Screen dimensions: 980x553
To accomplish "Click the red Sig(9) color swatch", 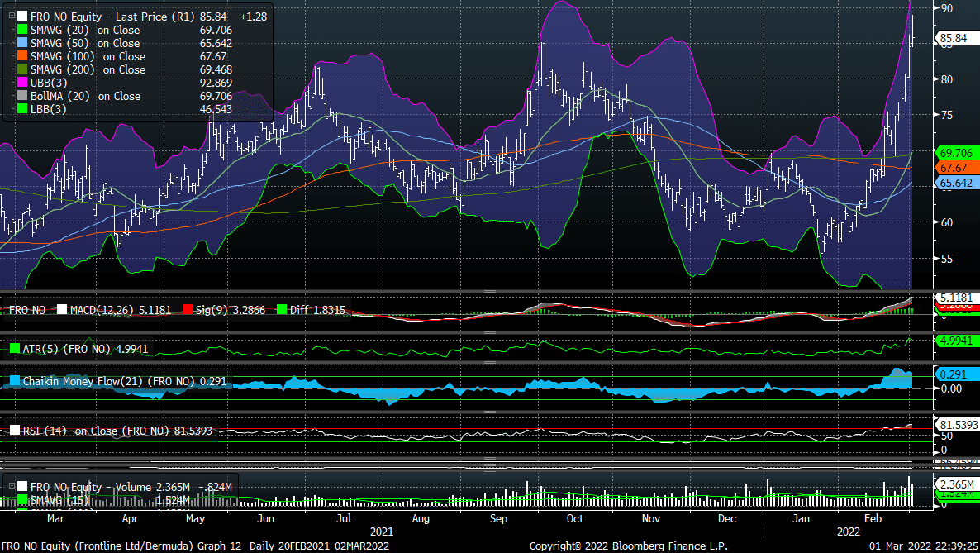I will [x=187, y=310].
